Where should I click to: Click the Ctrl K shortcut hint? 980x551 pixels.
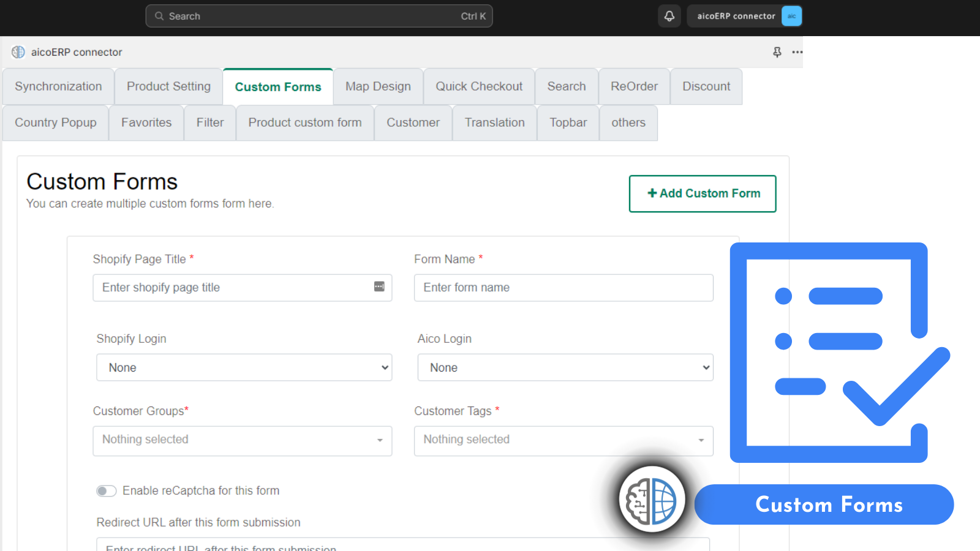473,16
